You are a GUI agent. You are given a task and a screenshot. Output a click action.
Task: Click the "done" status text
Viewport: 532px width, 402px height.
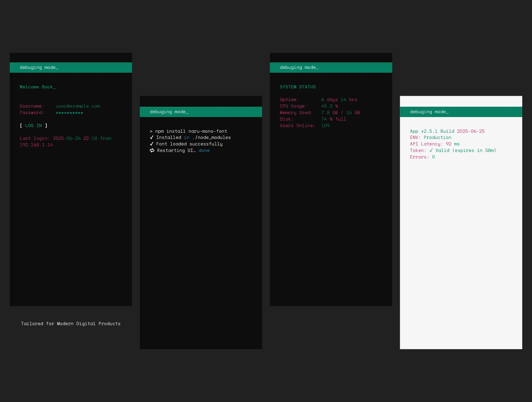point(204,150)
